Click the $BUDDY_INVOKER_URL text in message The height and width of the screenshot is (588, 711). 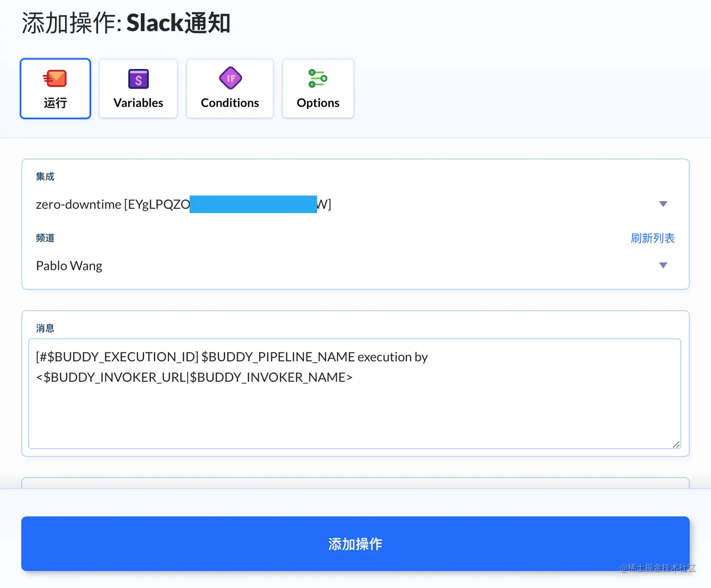tap(115, 377)
